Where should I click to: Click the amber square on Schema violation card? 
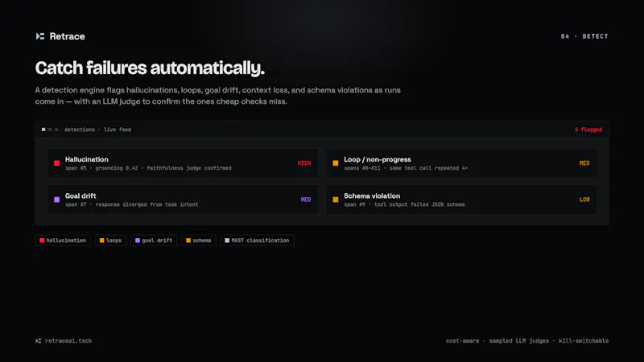tap(336, 200)
